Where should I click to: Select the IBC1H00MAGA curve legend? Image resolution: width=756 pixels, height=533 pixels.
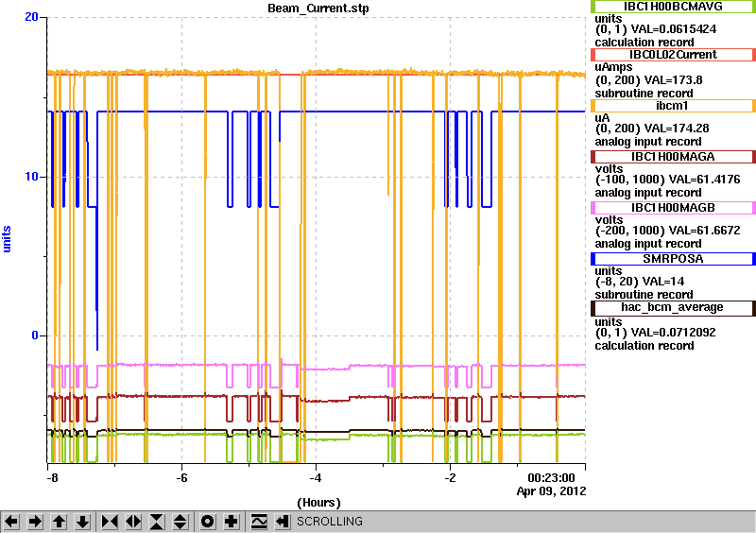pos(673,157)
